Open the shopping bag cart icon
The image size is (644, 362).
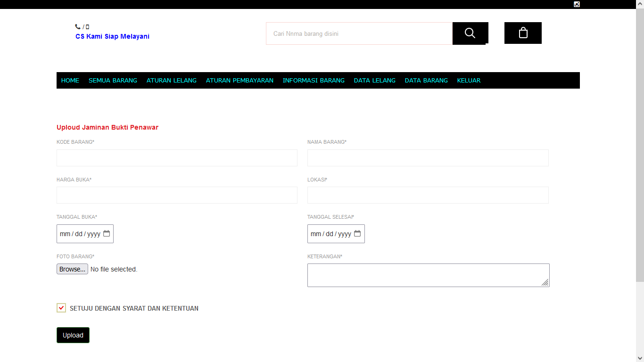pos(523,33)
